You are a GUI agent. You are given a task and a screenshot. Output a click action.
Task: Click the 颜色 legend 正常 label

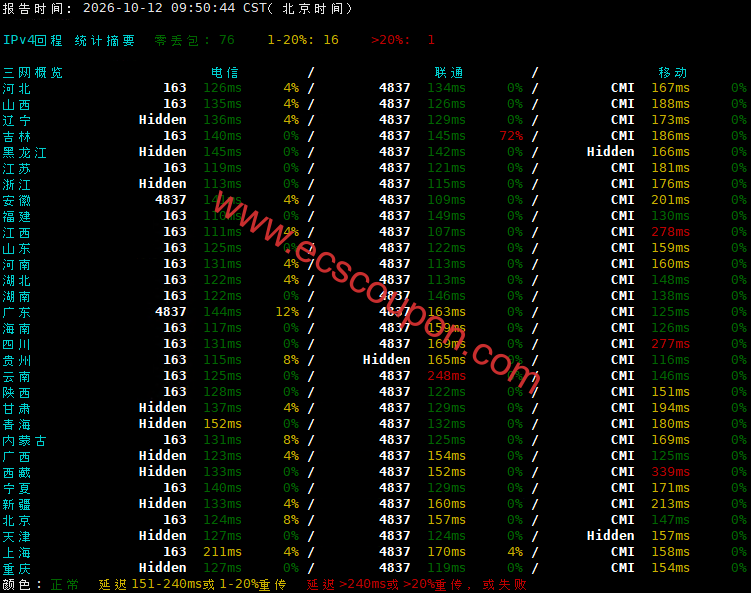65,585
